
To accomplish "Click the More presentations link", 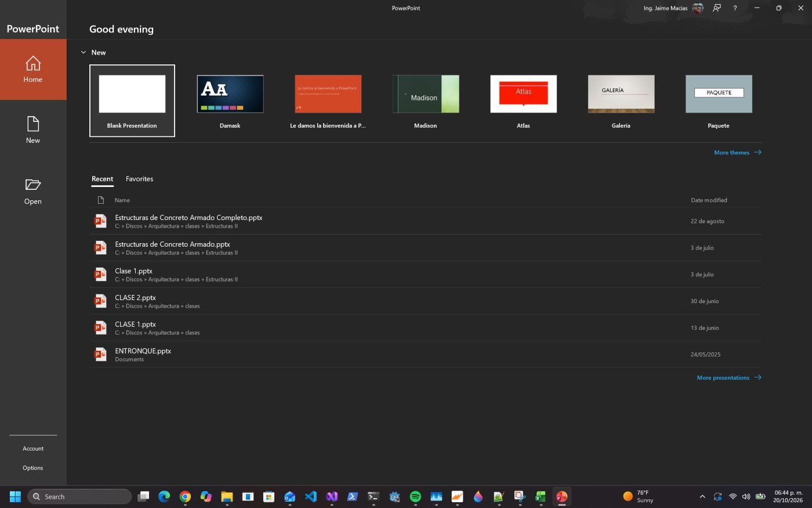I will pos(729,377).
